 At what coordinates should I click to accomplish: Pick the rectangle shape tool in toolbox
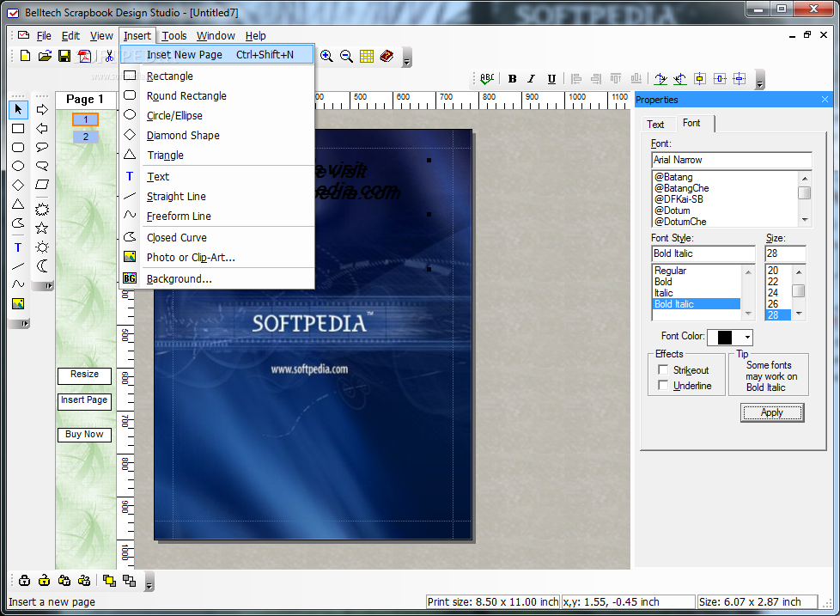click(18, 129)
